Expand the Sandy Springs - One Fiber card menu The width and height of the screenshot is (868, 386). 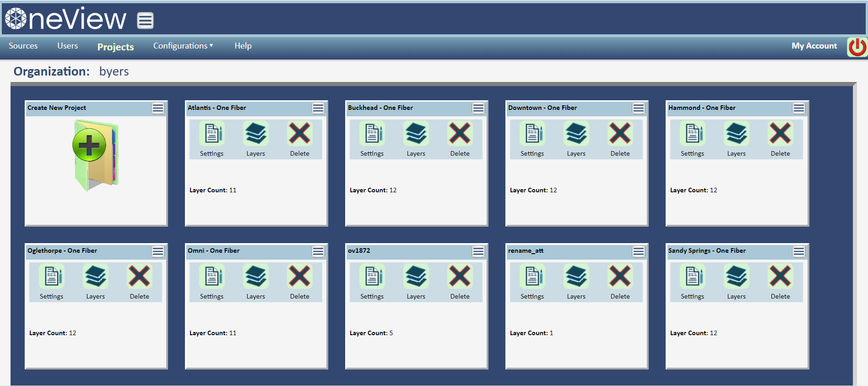(799, 251)
